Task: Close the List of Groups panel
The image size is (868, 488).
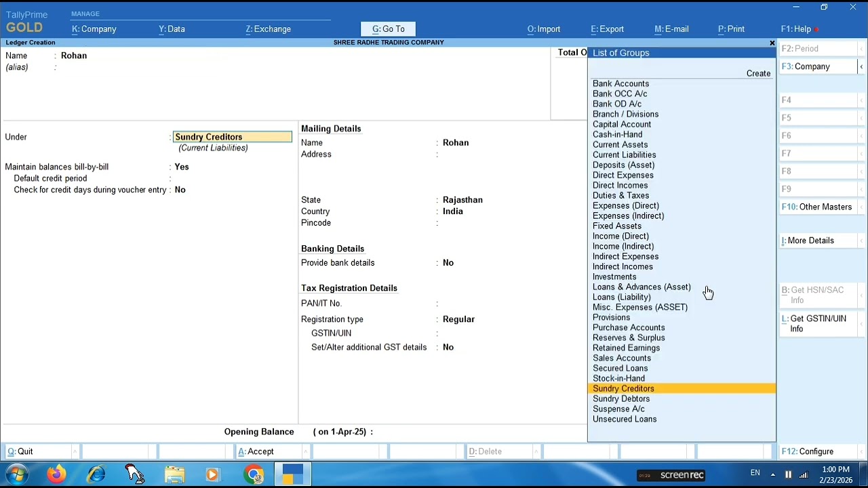Action: [x=772, y=43]
